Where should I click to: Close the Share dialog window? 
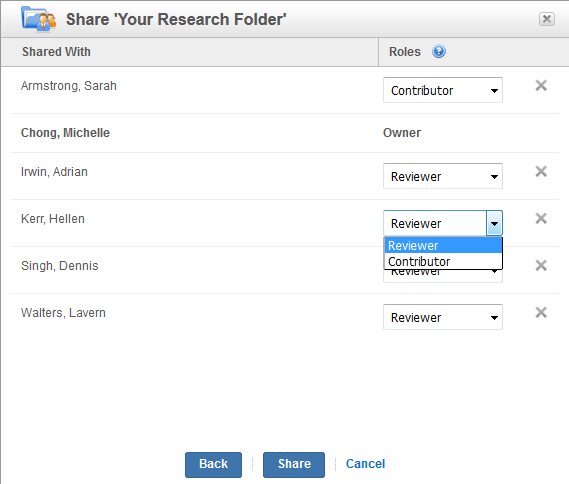[547, 19]
